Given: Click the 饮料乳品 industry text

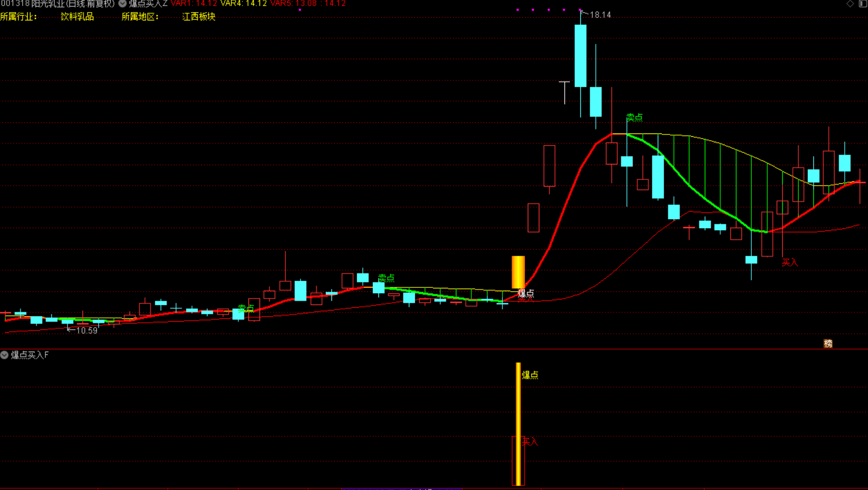Looking at the screenshot, I should click(x=77, y=17).
